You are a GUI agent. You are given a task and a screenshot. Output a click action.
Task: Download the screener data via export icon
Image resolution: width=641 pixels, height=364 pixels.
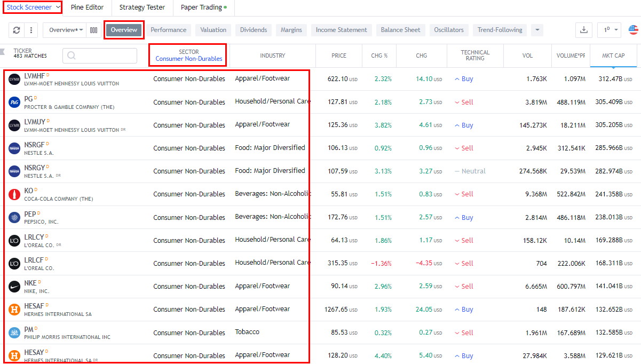(583, 30)
